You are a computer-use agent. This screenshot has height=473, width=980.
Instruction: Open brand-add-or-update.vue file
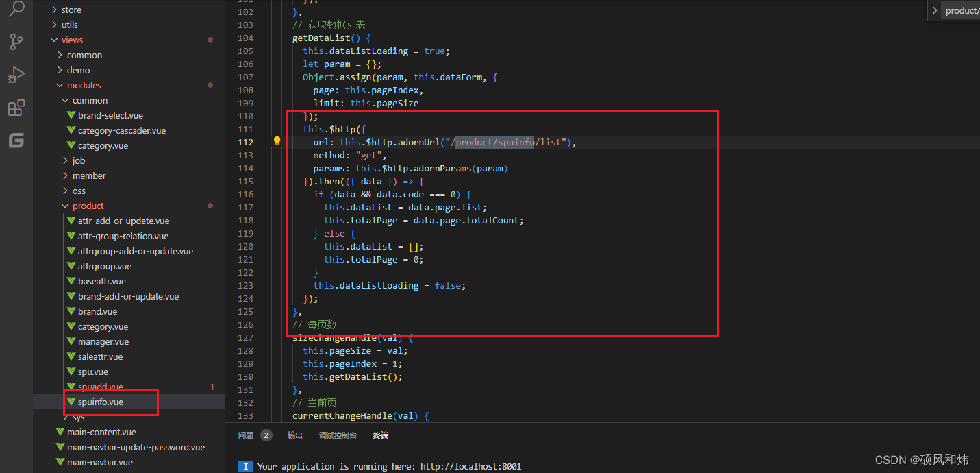(x=128, y=296)
